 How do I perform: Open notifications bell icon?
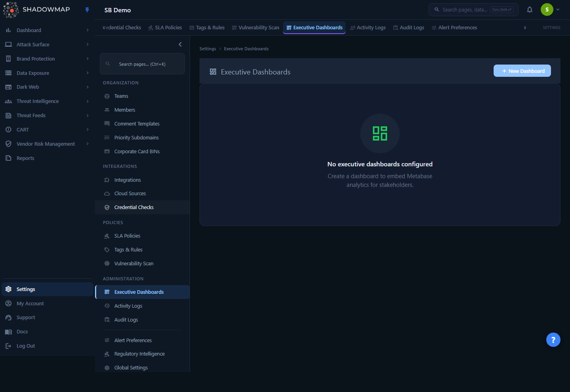pos(530,10)
